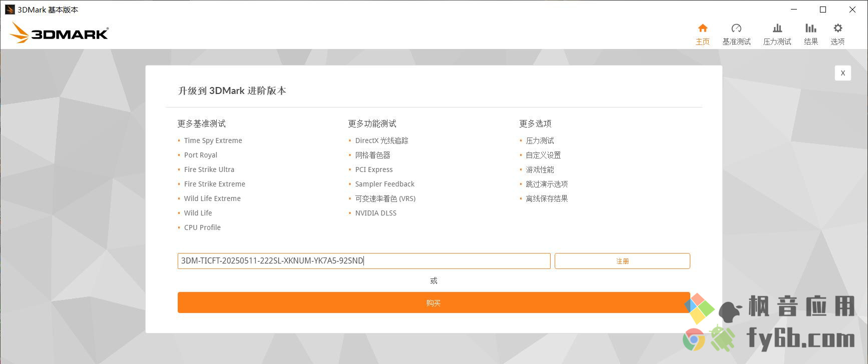868x364 pixels.
Task: Close the 3DMark window
Action: click(852, 9)
